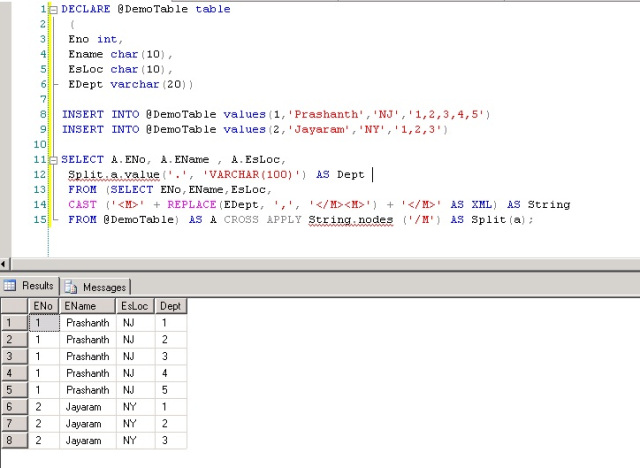The image size is (640, 468).
Task: Click the CROSS APPLY keywords on line 15
Action: [262, 220]
